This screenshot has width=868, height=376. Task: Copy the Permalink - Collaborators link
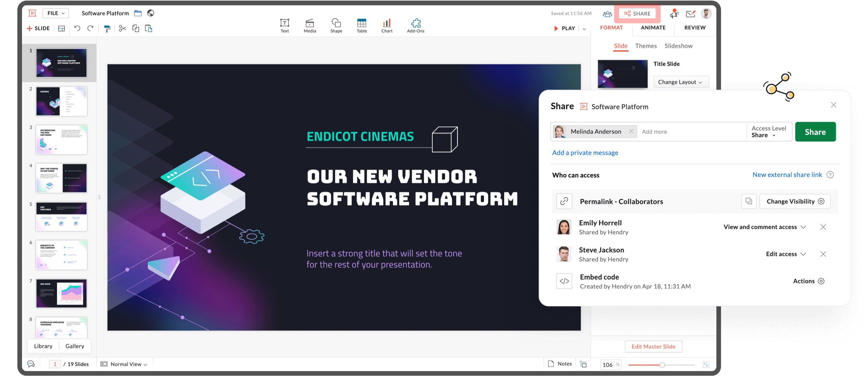(749, 201)
